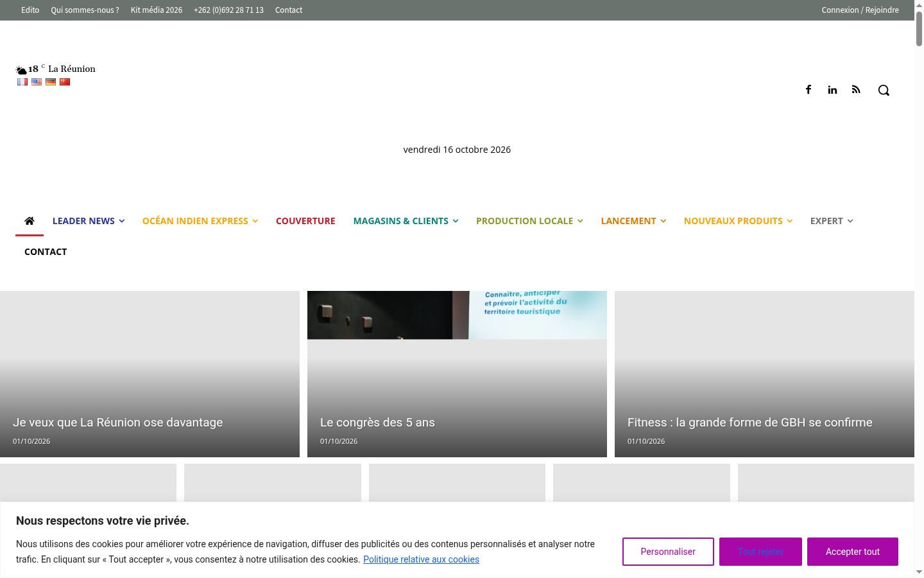Open the RSS feed icon
This screenshot has height=578, width=924.
856,90
